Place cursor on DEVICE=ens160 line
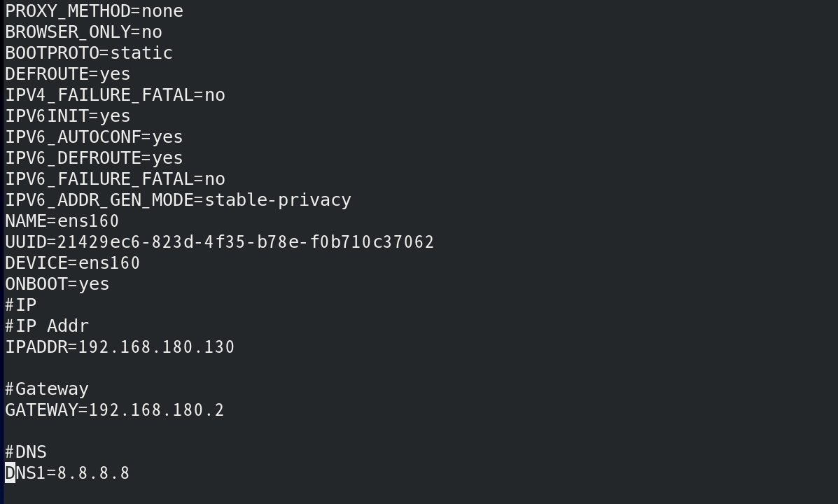The height and width of the screenshot is (504, 838). 73,263
